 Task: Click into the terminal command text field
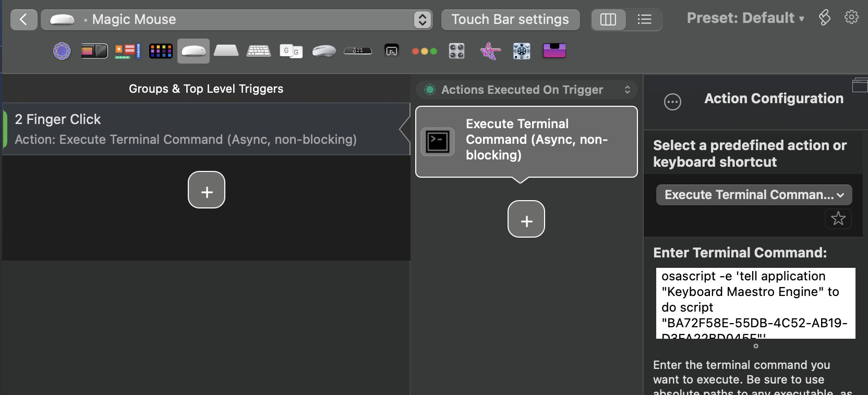point(755,303)
